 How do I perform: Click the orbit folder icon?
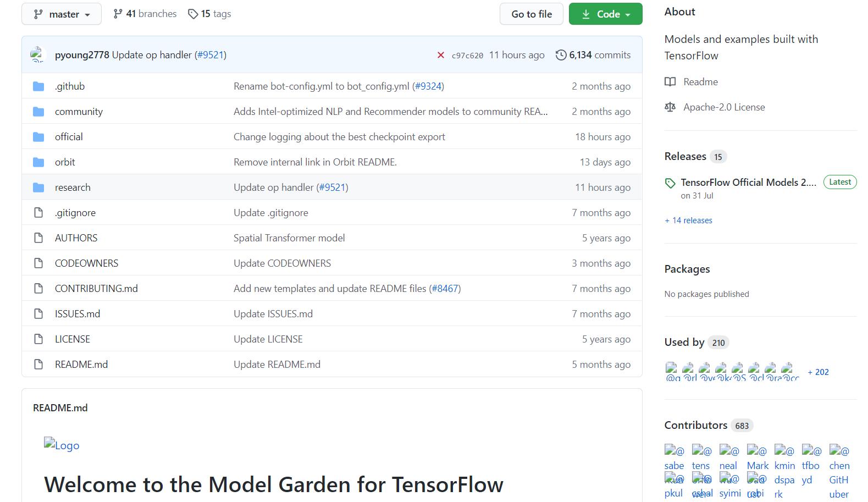click(x=38, y=162)
